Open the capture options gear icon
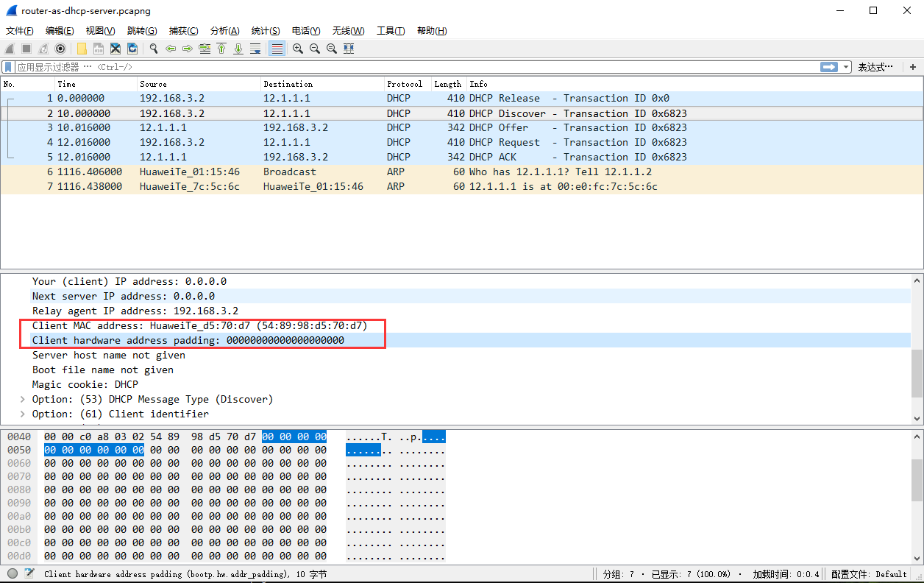 tap(60, 49)
